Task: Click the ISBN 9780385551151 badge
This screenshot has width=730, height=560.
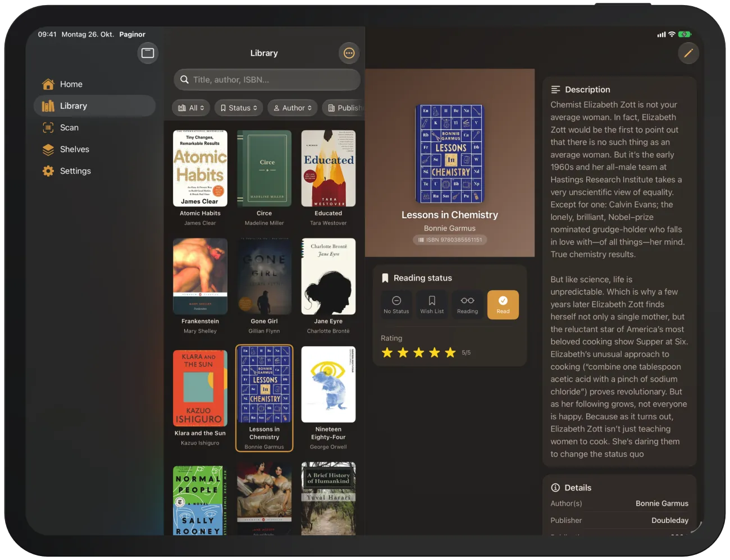Action: click(x=450, y=240)
